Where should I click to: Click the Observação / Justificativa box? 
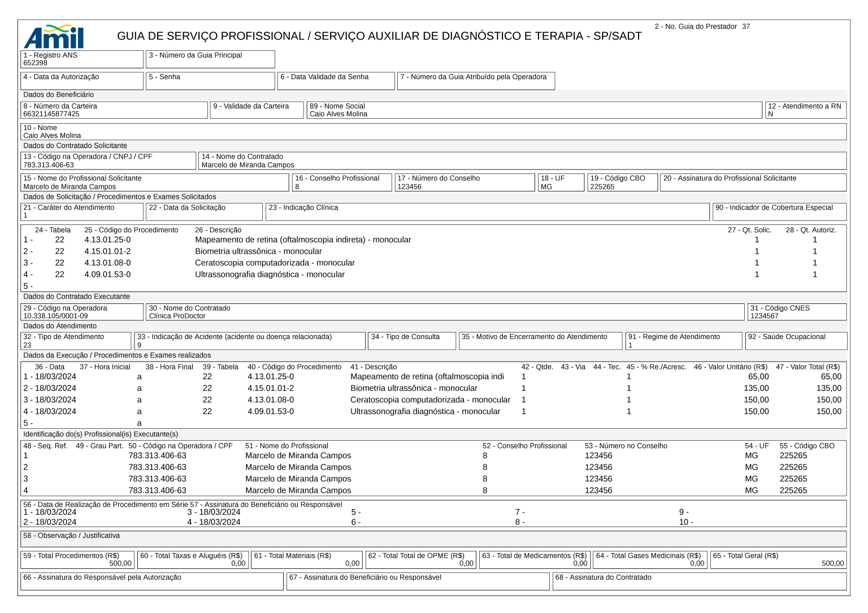click(433, 539)
